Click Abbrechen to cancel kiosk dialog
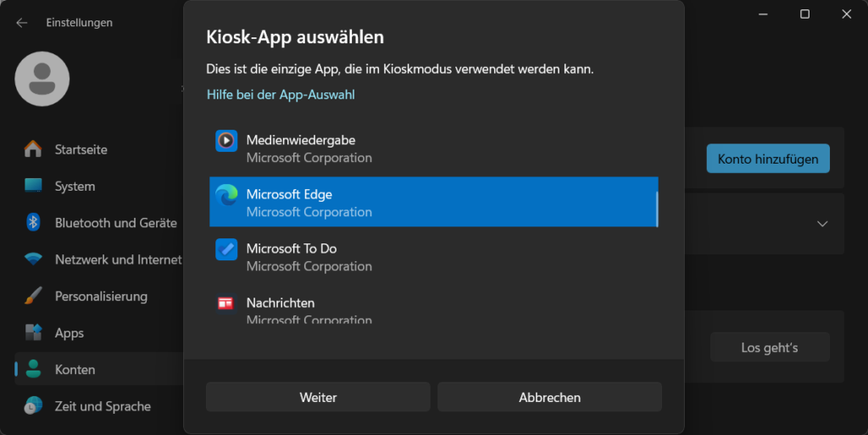868x435 pixels. pyautogui.click(x=549, y=397)
